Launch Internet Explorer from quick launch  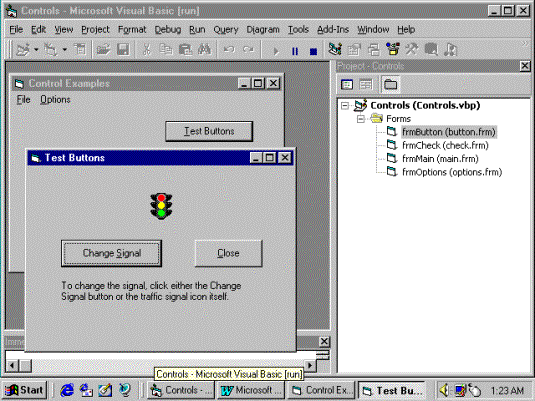[x=67, y=390]
